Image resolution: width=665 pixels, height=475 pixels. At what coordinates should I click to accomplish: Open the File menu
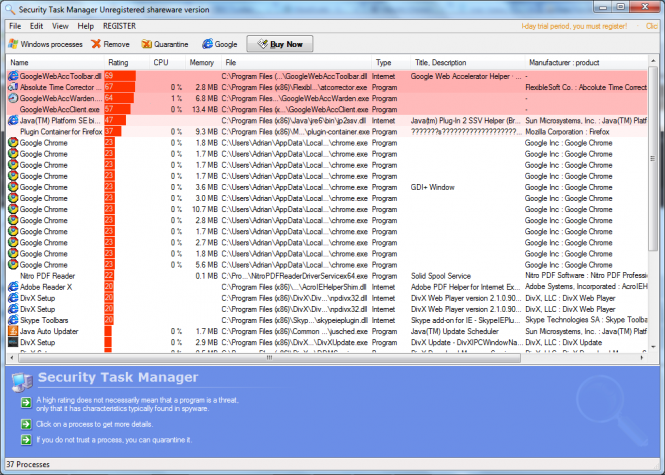click(x=15, y=26)
